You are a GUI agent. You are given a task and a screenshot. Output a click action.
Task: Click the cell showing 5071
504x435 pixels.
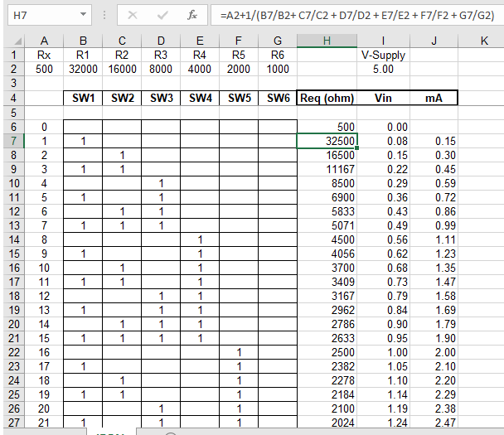point(327,225)
